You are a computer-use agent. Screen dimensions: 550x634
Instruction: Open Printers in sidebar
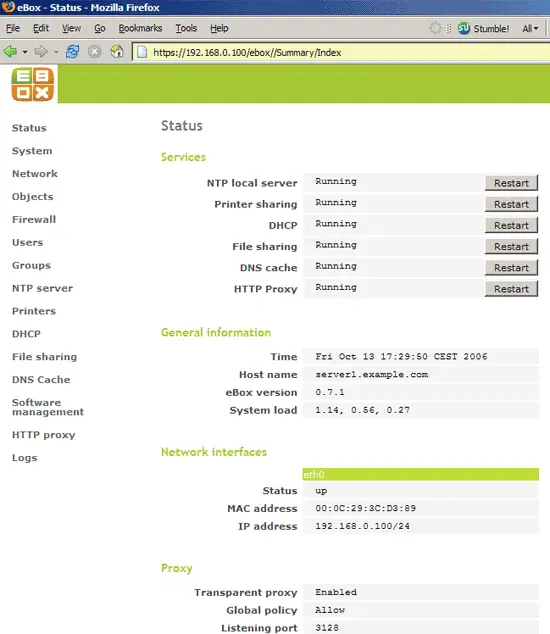(34, 311)
